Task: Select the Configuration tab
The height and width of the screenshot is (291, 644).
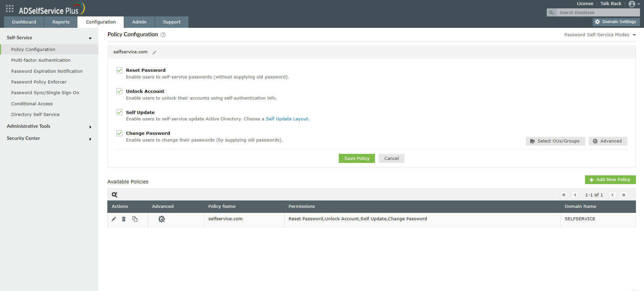Action: pos(101,22)
